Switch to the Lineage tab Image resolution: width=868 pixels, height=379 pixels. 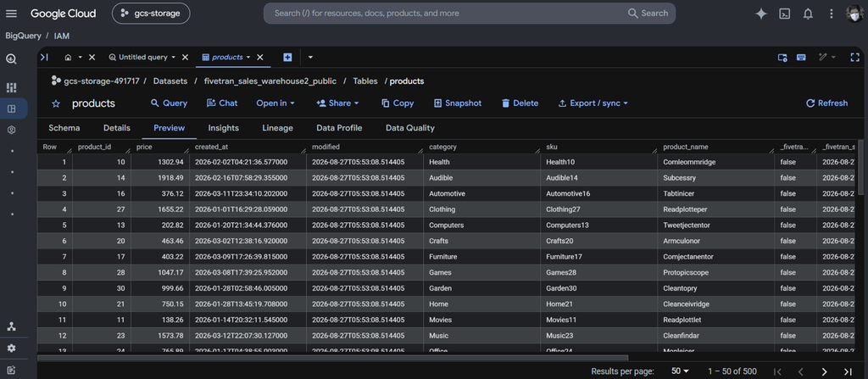pos(277,128)
